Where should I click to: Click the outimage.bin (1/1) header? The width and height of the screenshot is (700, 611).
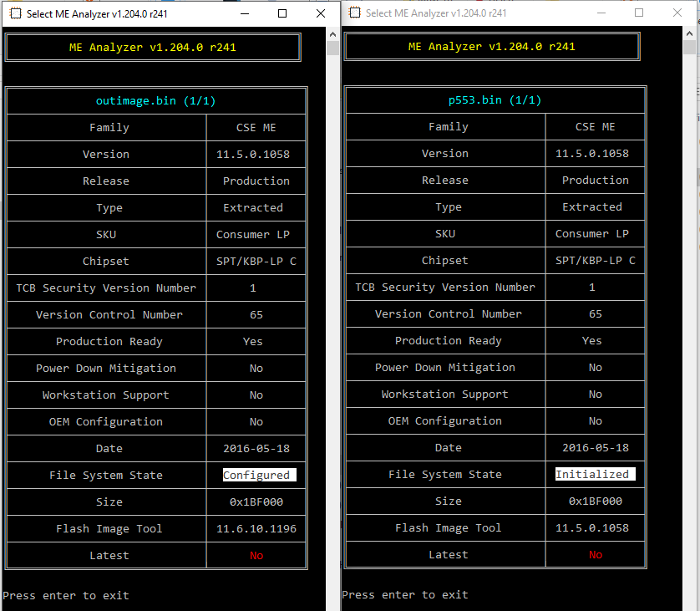pos(156,101)
